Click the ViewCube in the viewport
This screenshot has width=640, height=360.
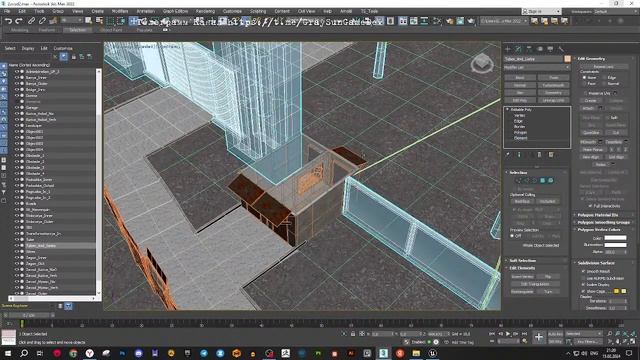[x=482, y=63]
